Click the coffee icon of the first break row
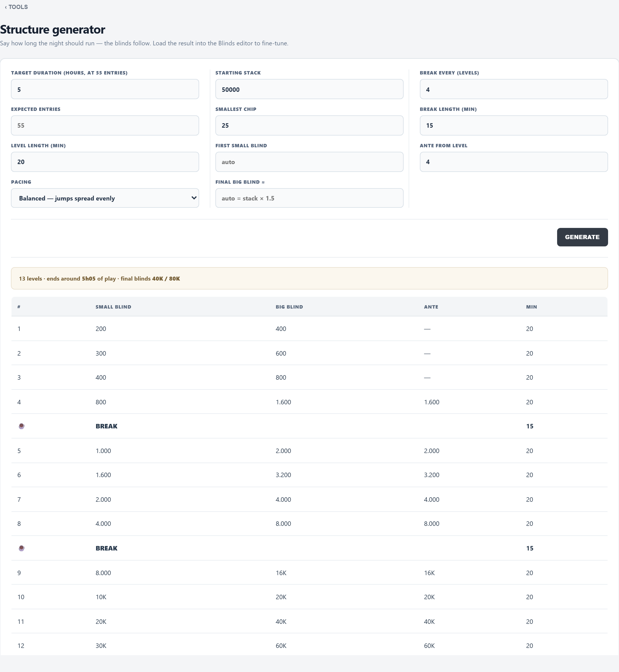Screen dimensions: 619x672 tap(22, 426)
